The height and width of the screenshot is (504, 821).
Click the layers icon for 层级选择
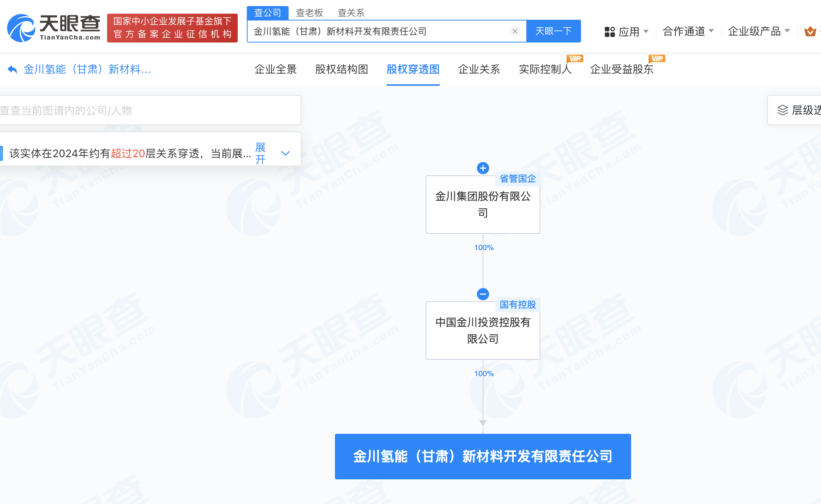click(783, 110)
